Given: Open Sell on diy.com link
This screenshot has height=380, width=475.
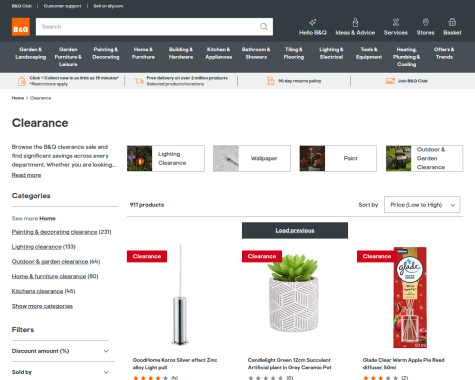Looking at the screenshot, I should 108,6.
